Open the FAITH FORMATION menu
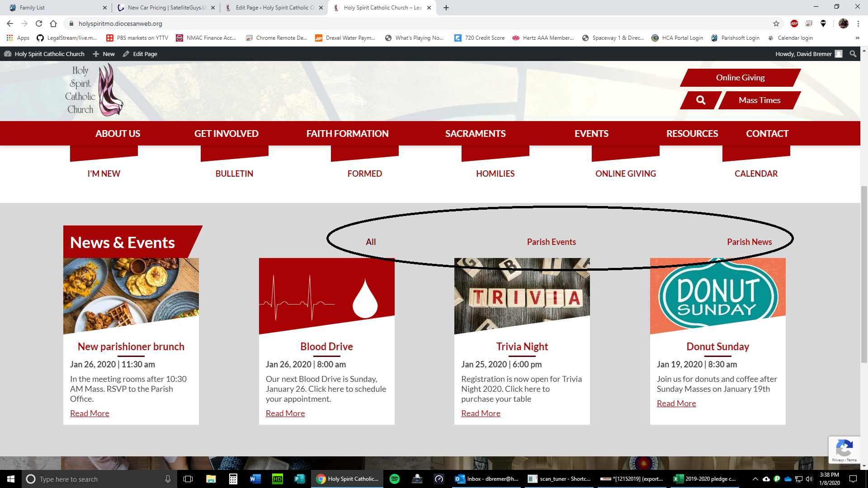 pyautogui.click(x=347, y=134)
